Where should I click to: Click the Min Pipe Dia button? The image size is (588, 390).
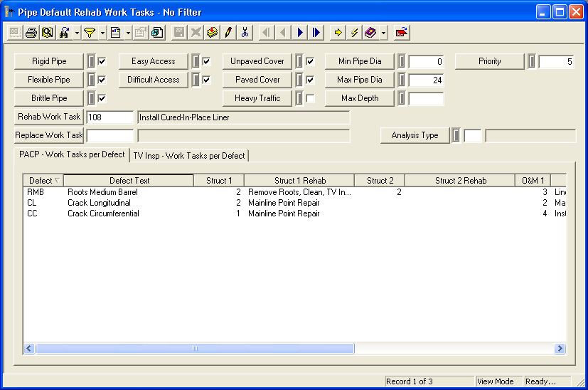click(360, 61)
